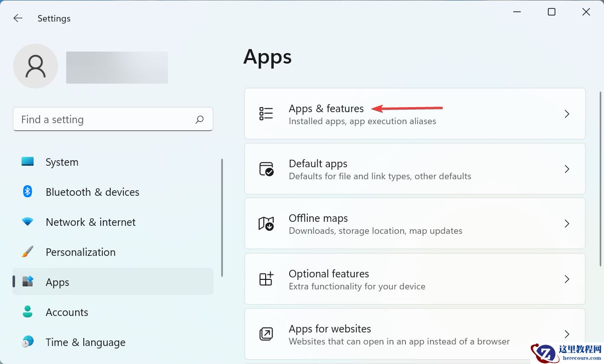This screenshot has height=364, width=604.
Task: Open System in the sidebar
Action: pos(62,162)
